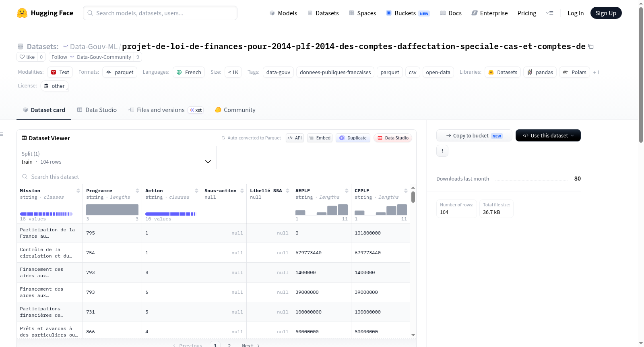Viewport: 644px width, 347px height.
Task: Click the 'Participation de la France au…' cell
Action: pyautogui.click(x=50, y=233)
